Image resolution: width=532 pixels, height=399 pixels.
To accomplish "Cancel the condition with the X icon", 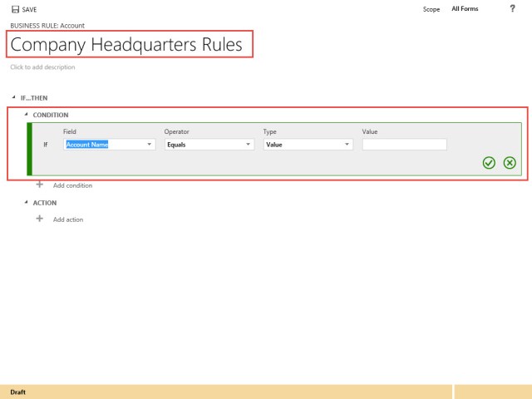I will point(510,162).
